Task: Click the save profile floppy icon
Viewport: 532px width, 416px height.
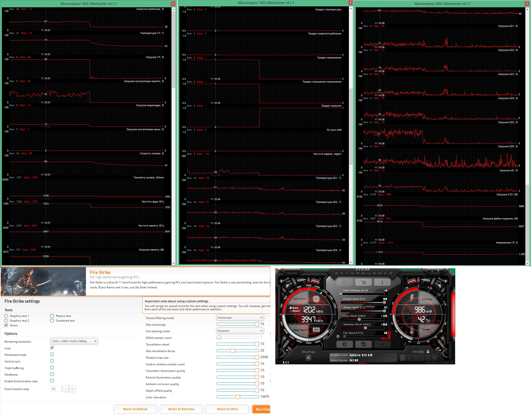Action: pos(434,358)
